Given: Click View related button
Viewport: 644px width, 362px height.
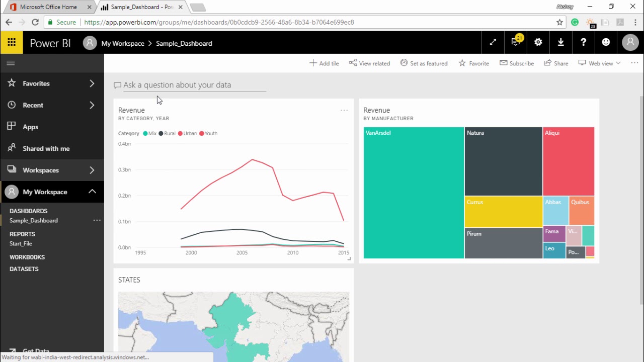Looking at the screenshot, I should (369, 63).
